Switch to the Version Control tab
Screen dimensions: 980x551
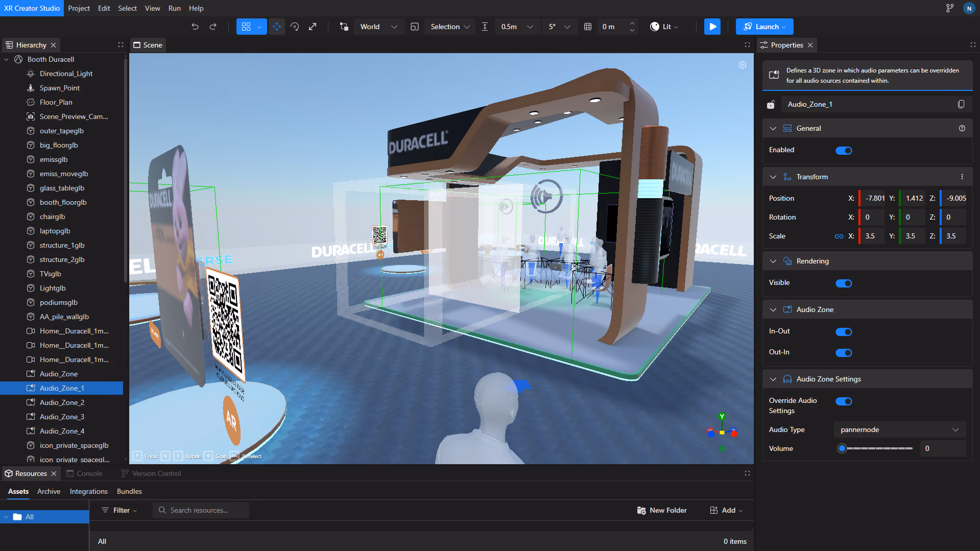click(x=151, y=473)
